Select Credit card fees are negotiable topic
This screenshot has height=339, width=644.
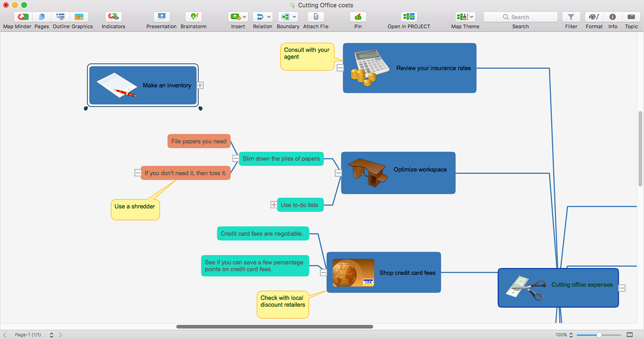262,234
